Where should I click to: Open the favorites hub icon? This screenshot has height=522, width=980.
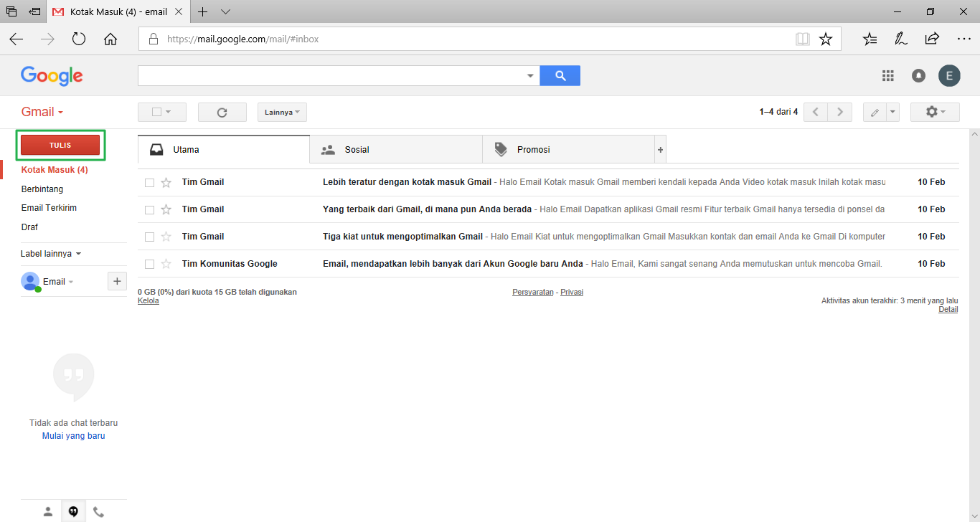(870, 39)
